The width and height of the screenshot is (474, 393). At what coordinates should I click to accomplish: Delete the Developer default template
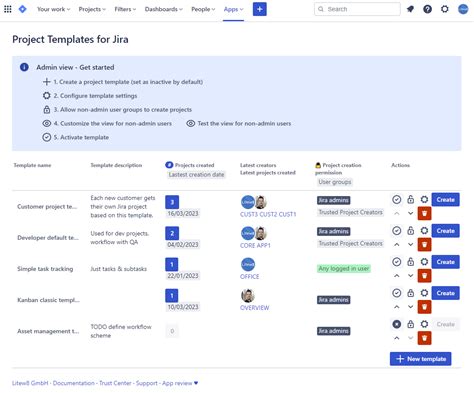click(x=425, y=244)
